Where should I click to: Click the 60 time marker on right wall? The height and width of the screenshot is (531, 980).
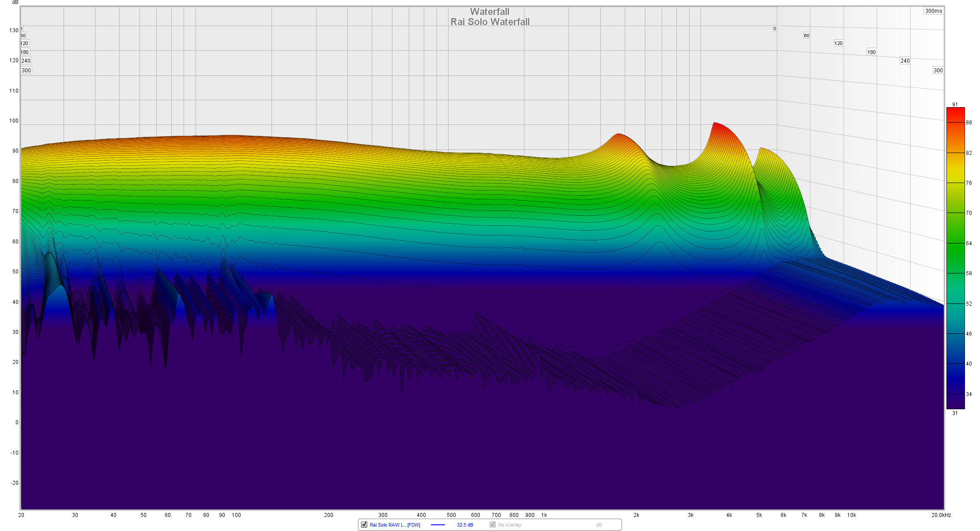pyautogui.click(x=806, y=35)
